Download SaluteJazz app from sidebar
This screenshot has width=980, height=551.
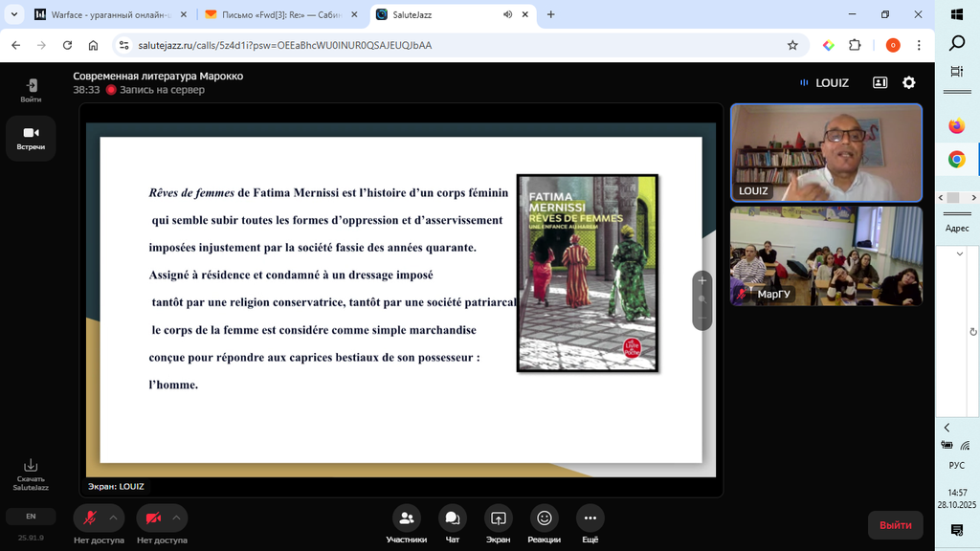(31, 474)
